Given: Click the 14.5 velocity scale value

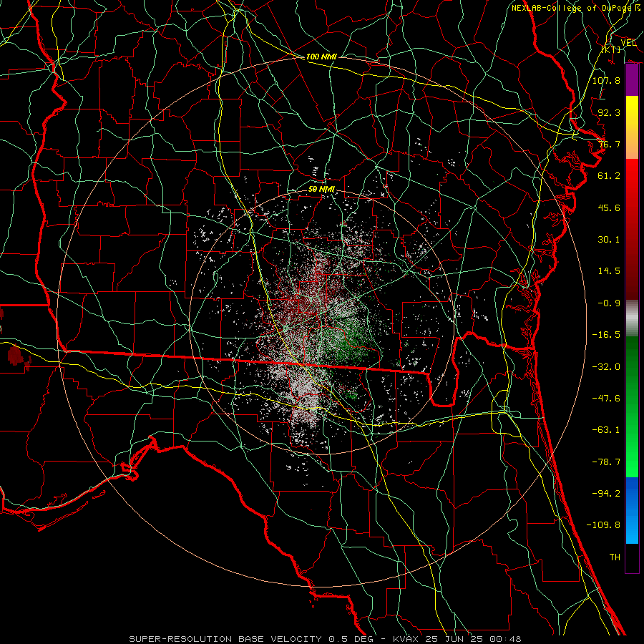Looking at the screenshot, I should [609, 271].
